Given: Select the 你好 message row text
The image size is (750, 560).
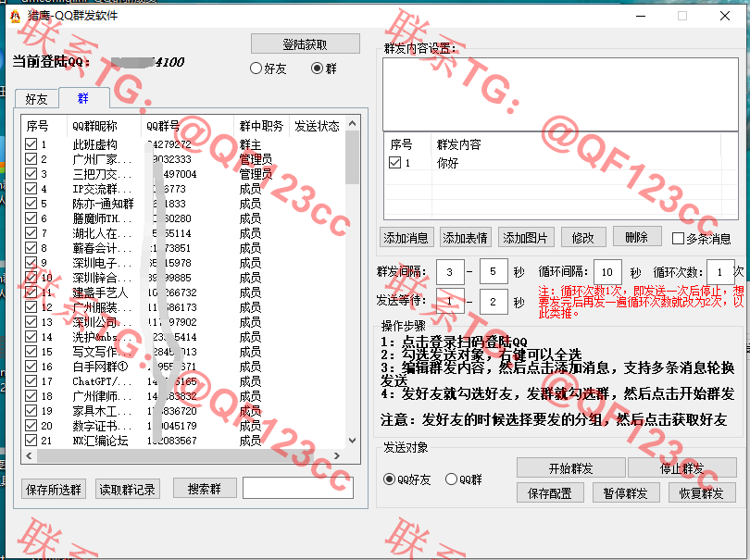Looking at the screenshot, I should [448, 163].
